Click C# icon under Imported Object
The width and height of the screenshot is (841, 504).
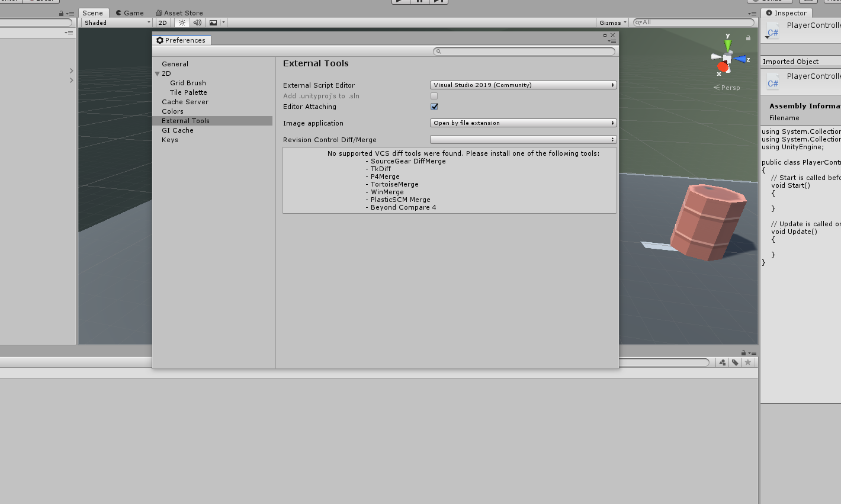773,82
